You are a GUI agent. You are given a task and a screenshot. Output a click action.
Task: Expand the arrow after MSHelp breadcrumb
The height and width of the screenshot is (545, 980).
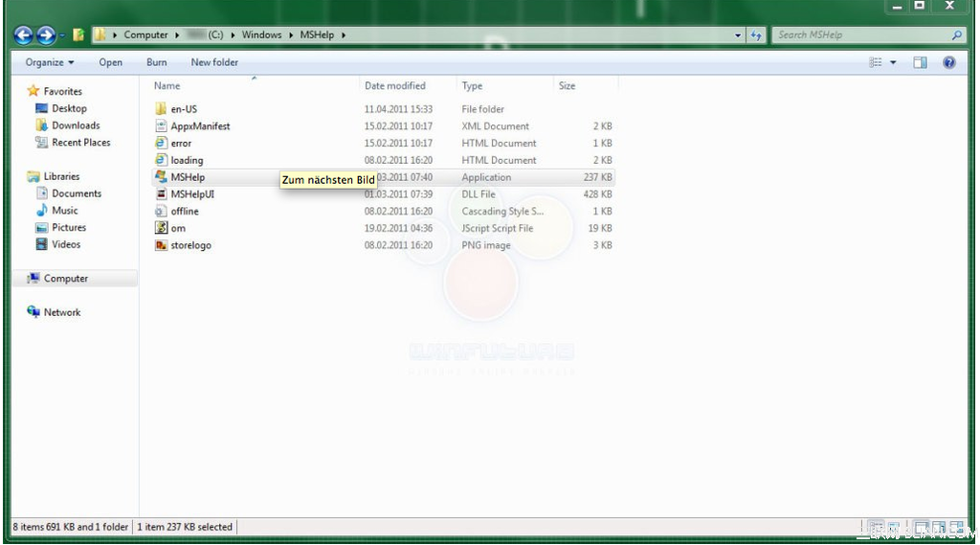point(344,35)
